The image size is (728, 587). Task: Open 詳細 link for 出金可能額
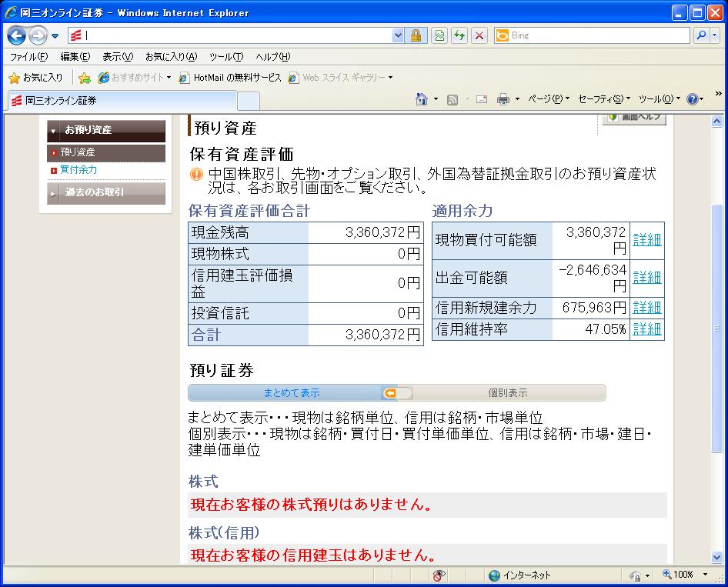pos(646,278)
